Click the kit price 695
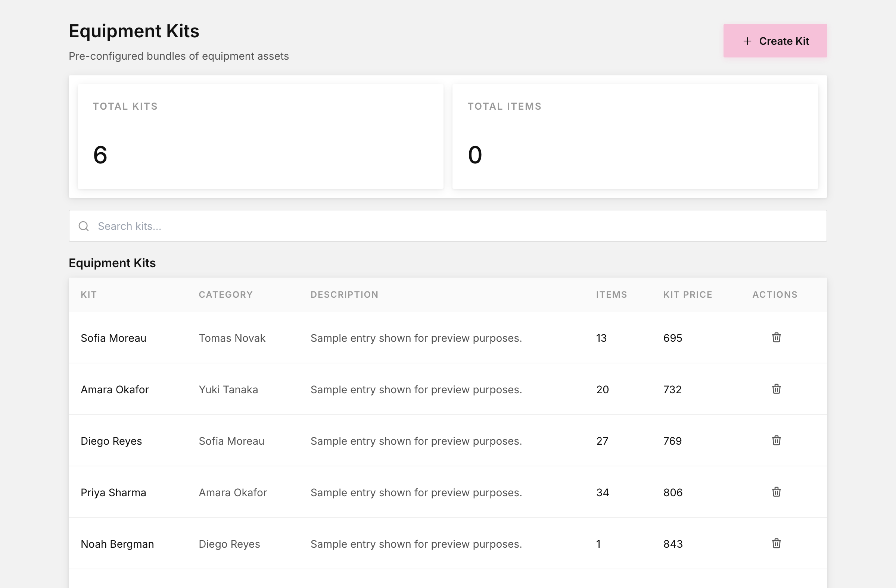Image resolution: width=896 pixels, height=588 pixels. point(673,338)
